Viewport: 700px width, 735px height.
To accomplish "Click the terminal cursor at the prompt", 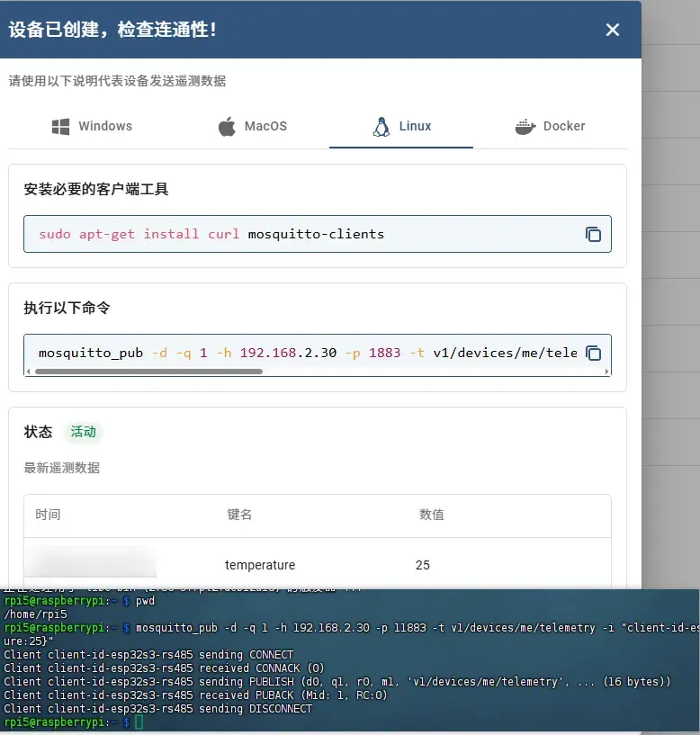I will coord(139,722).
